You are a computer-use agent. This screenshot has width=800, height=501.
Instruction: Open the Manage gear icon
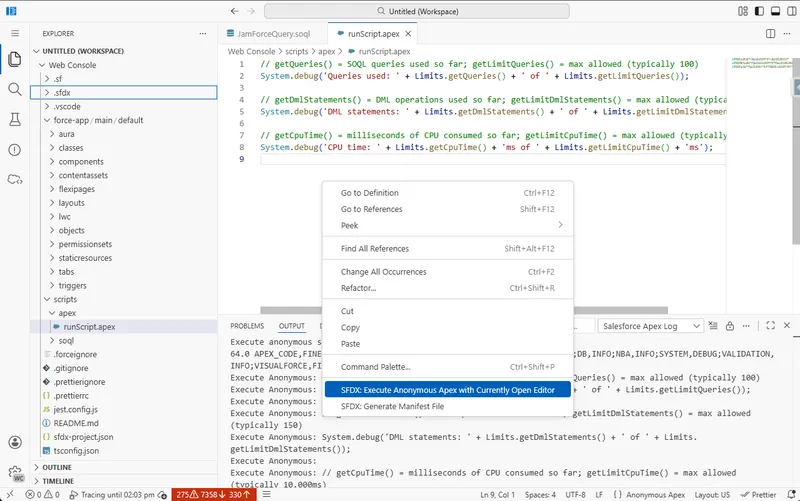pyautogui.click(x=15, y=472)
